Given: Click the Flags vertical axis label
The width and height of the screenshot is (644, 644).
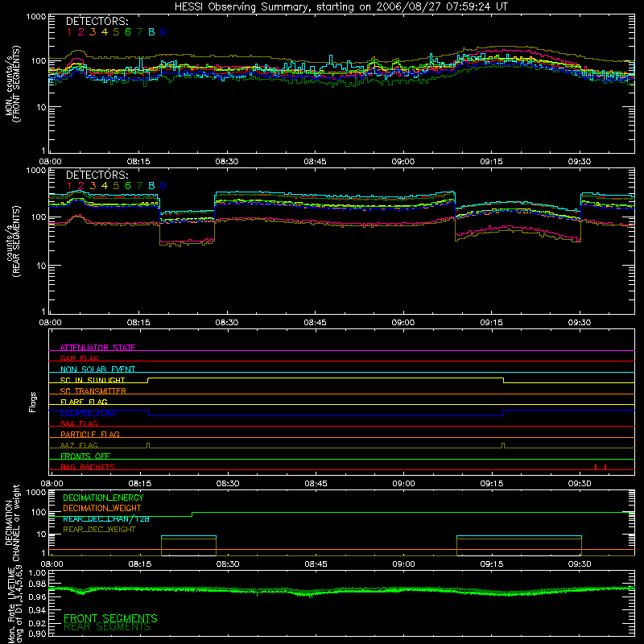Looking at the screenshot, I should point(32,402).
